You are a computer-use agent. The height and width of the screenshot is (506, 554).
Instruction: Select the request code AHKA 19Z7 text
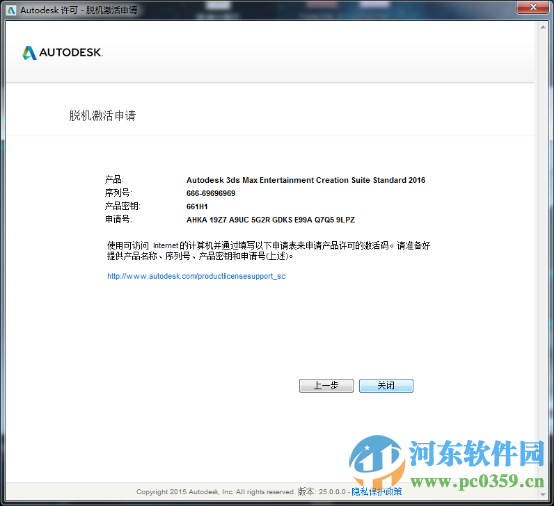click(x=271, y=220)
